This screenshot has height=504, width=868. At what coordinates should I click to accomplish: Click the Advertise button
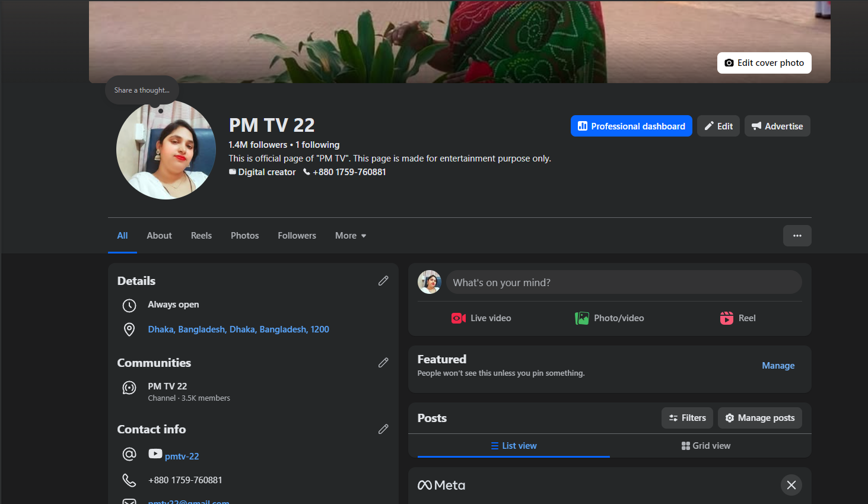pyautogui.click(x=777, y=126)
